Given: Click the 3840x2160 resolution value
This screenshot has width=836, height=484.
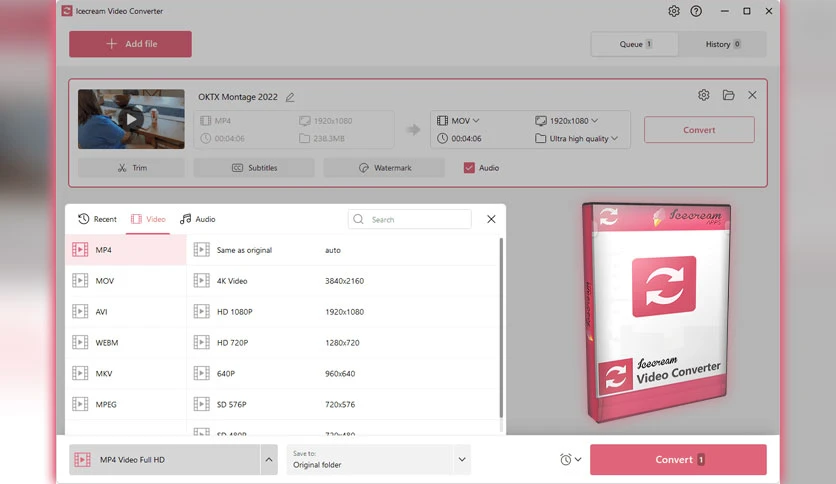Looking at the screenshot, I should coord(344,281).
